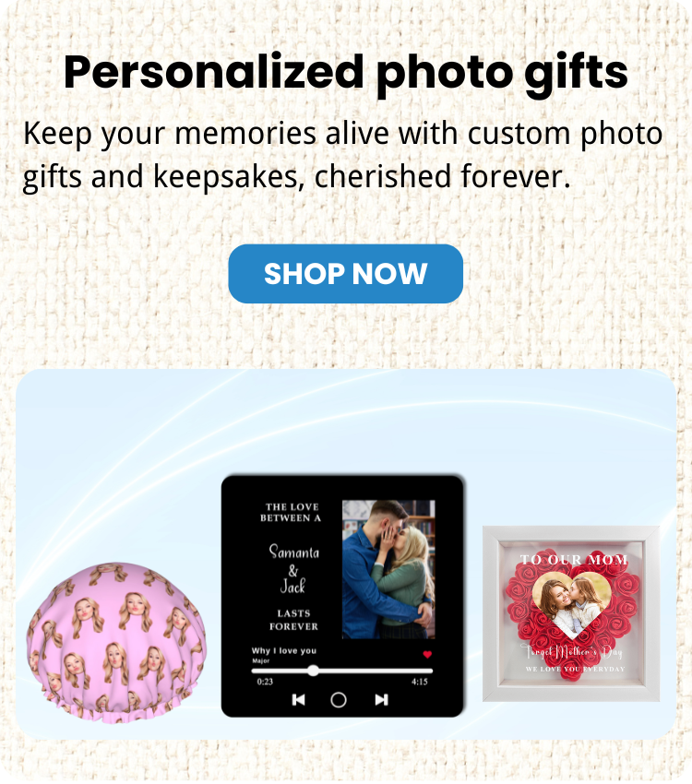
Task: Click the 'TO OUR MOM' frame text
Action: [x=574, y=560]
